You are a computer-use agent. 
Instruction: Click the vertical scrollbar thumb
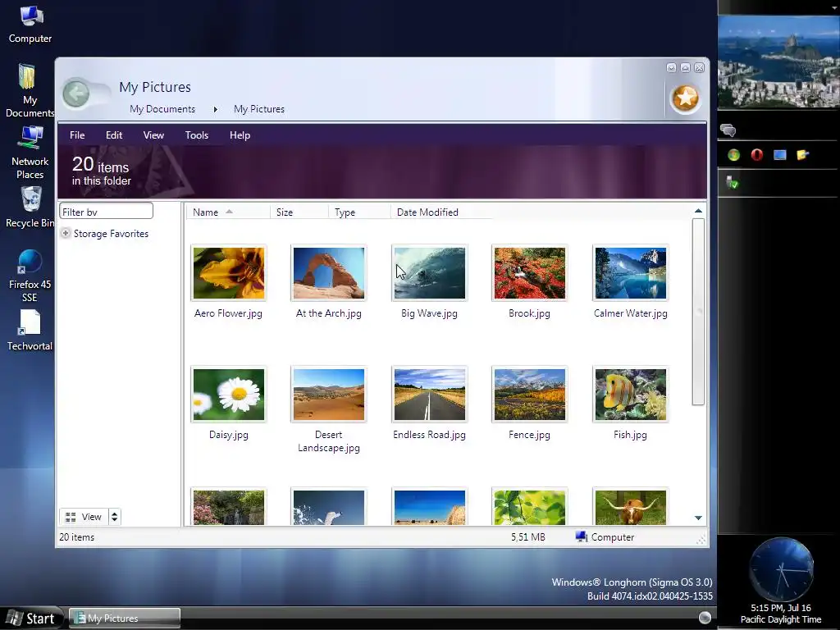pos(698,312)
